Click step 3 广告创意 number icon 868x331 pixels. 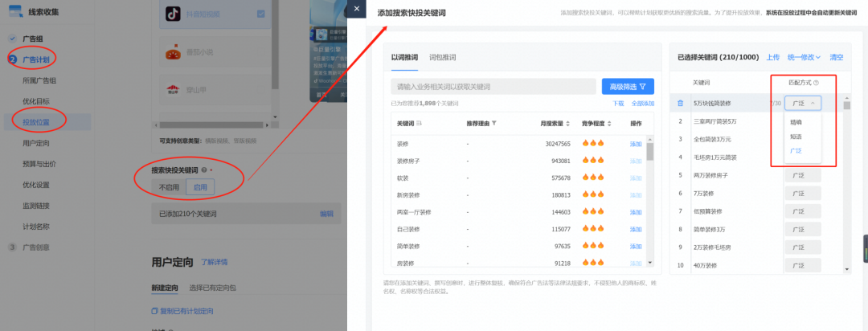pos(12,247)
